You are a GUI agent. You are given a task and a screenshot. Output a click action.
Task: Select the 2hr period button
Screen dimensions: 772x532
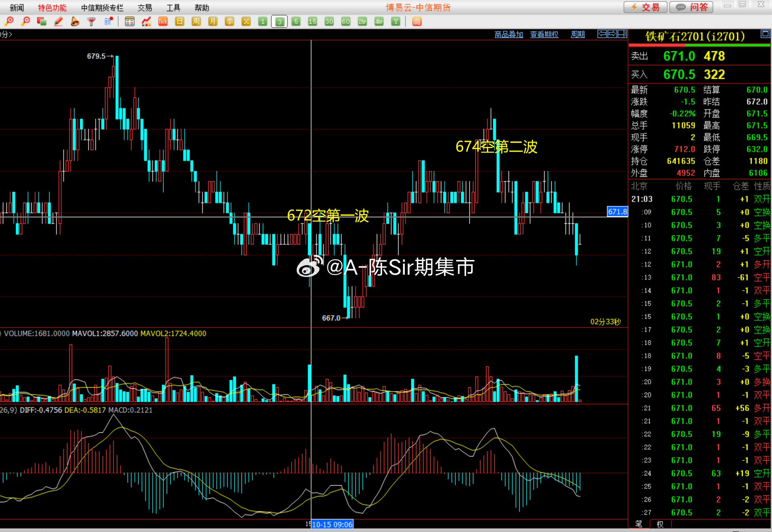[362, 21]
